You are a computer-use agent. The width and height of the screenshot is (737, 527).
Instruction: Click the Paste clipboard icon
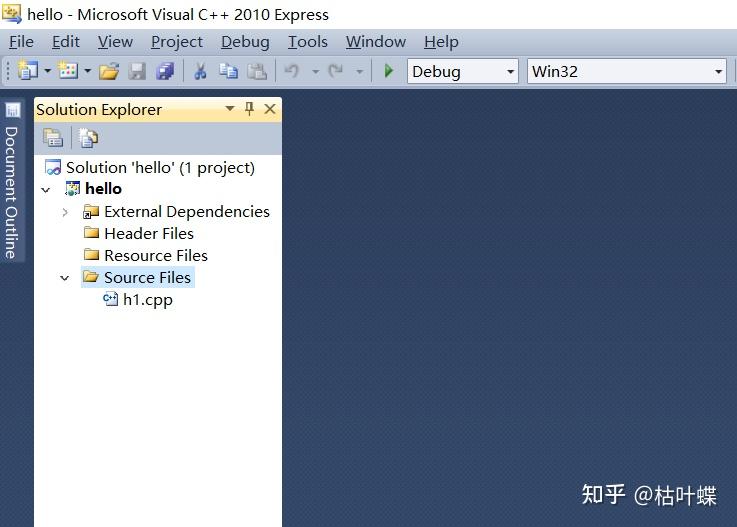pyautogui.click(x=257, y=71)
